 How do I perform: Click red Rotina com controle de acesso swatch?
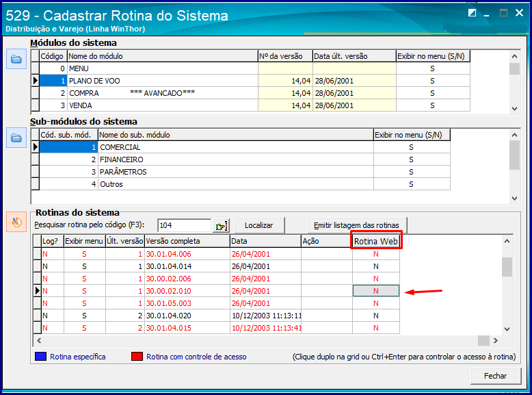click(x=137, y=356)
